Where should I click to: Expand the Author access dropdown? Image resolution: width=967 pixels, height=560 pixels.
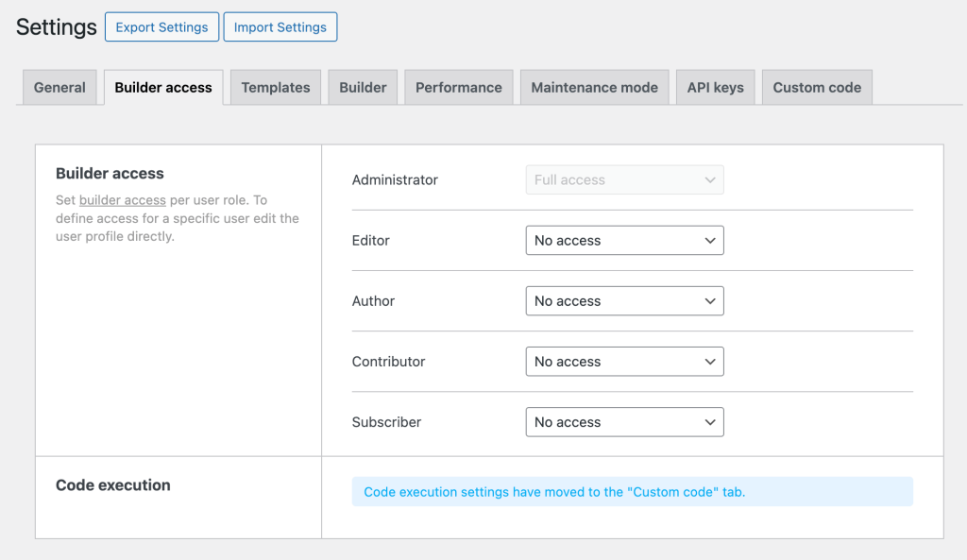624,301
